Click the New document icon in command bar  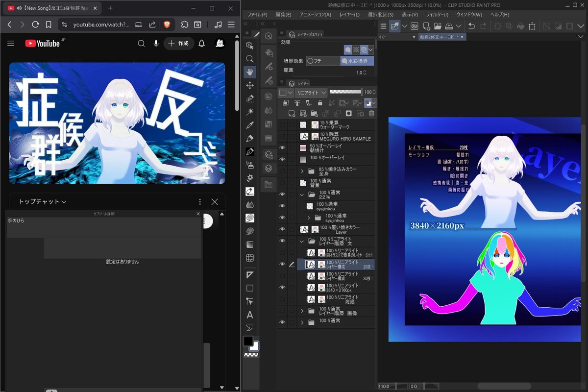[x=427, y=26]
